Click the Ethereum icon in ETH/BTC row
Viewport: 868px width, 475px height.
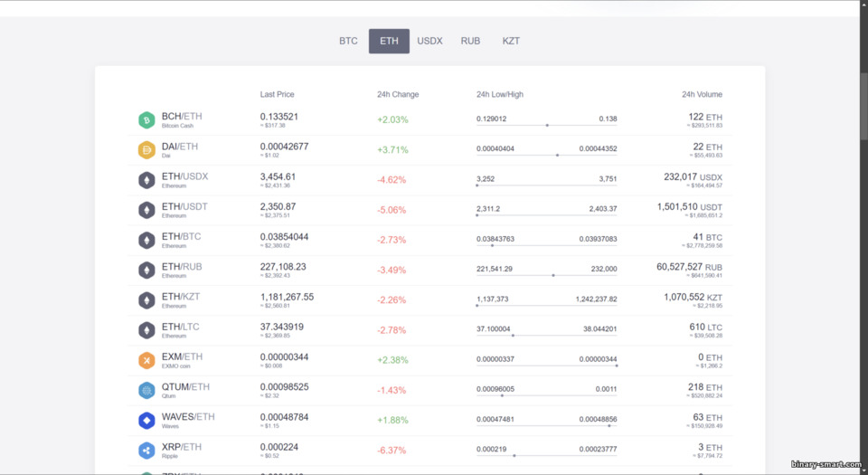coord(146,241)
